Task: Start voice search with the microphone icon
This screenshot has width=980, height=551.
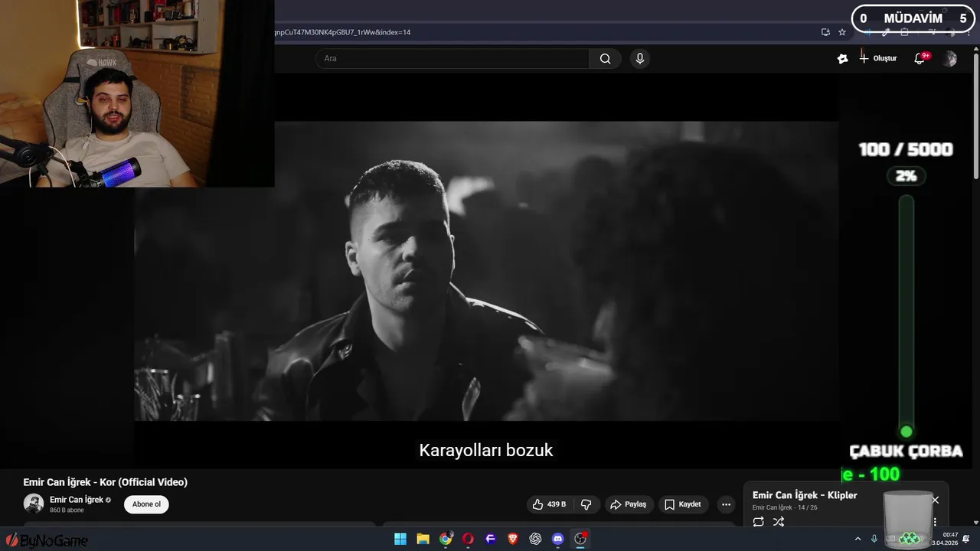Action: click(640, 59)
